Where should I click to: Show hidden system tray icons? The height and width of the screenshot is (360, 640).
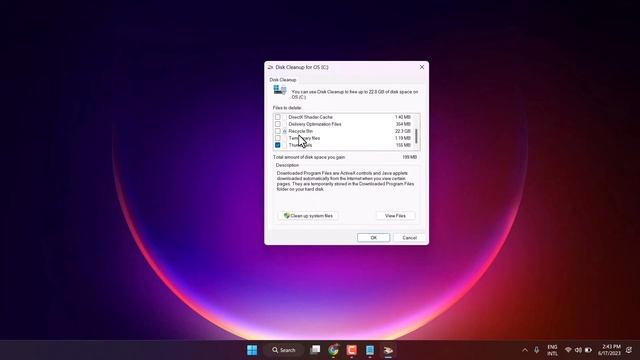(x=525, y=350)
